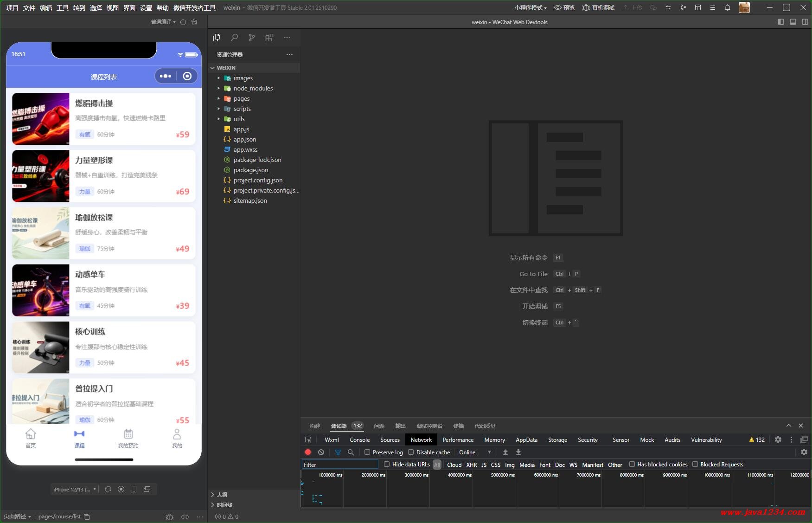Click the 132 warnings indicator
Screen dimensions: 812x523
757,439
